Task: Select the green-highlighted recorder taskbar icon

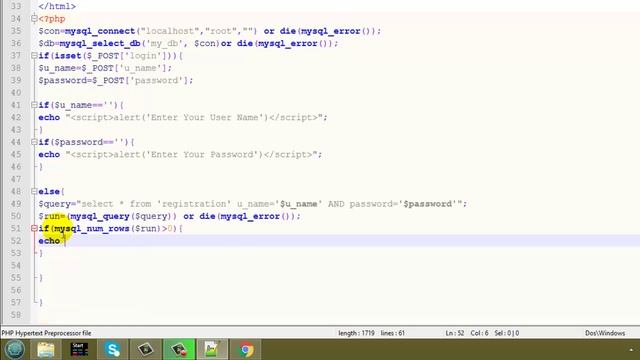Action: [x=179, y=350]
